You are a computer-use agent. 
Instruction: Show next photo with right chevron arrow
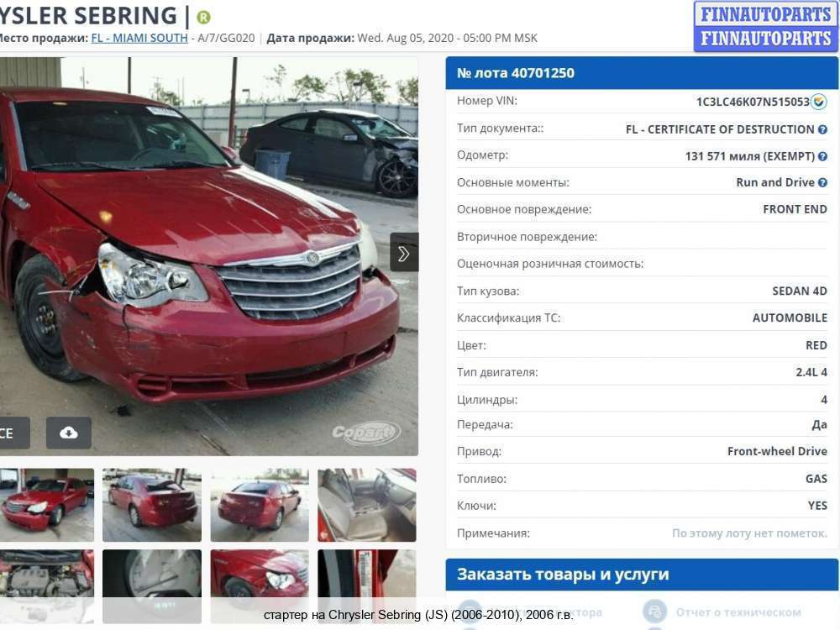point(404,252)
